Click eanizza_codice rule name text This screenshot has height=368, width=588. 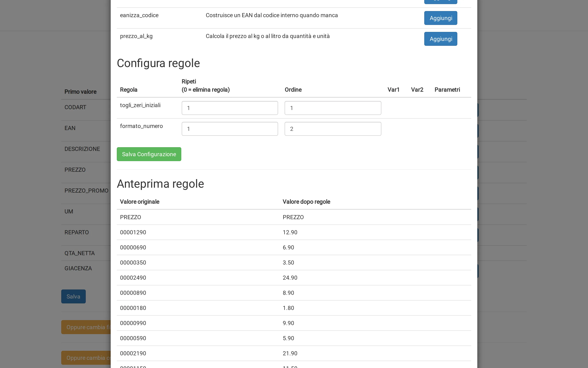(139, 15)
